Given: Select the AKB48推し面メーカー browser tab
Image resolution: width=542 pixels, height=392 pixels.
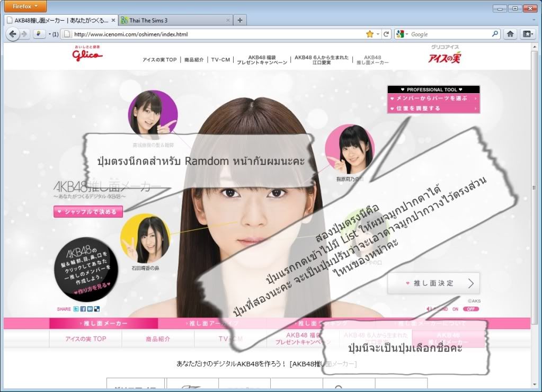Looking at the screenshot, I should coord(61,21).
